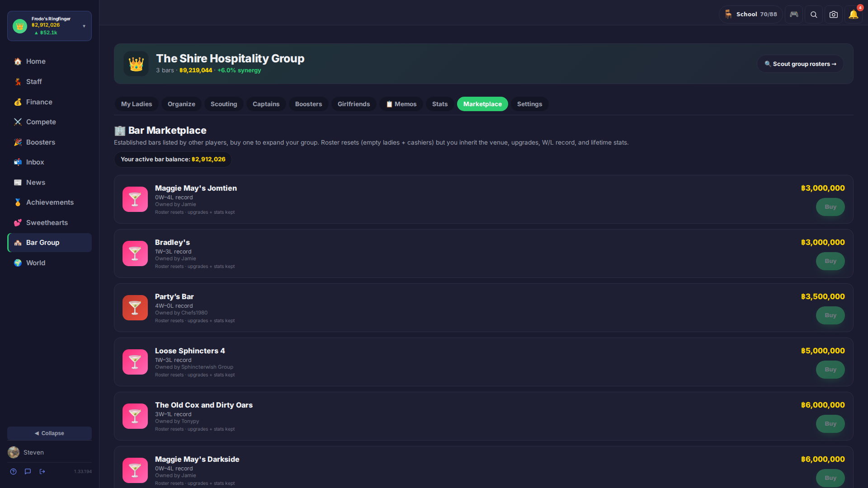Switch to Scouting tab

pos(224,104)
